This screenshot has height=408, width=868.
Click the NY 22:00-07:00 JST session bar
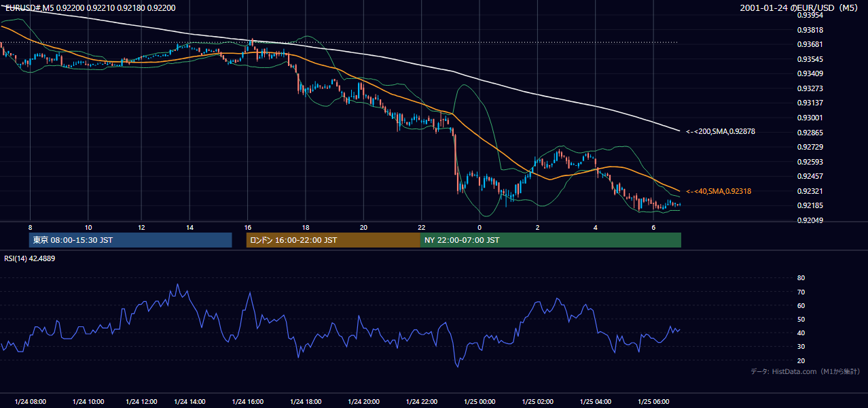click(551, 240)
